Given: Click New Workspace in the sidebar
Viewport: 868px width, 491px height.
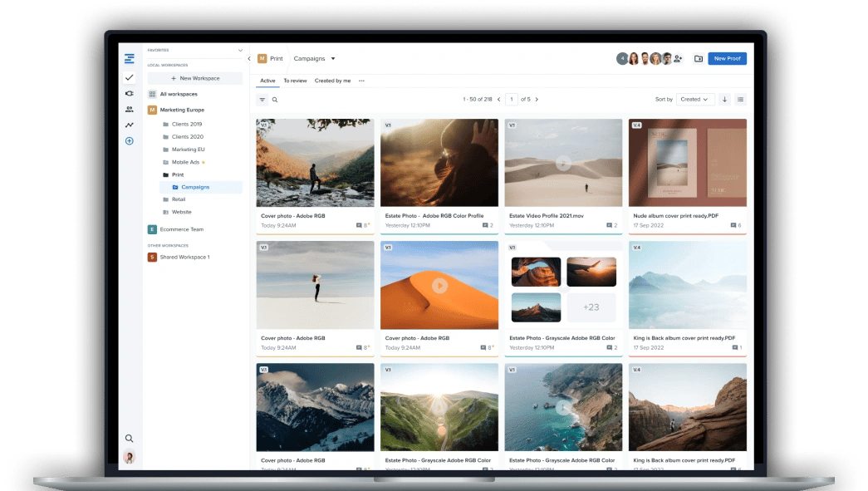Looking at the screenshot, I should [194, 79].
